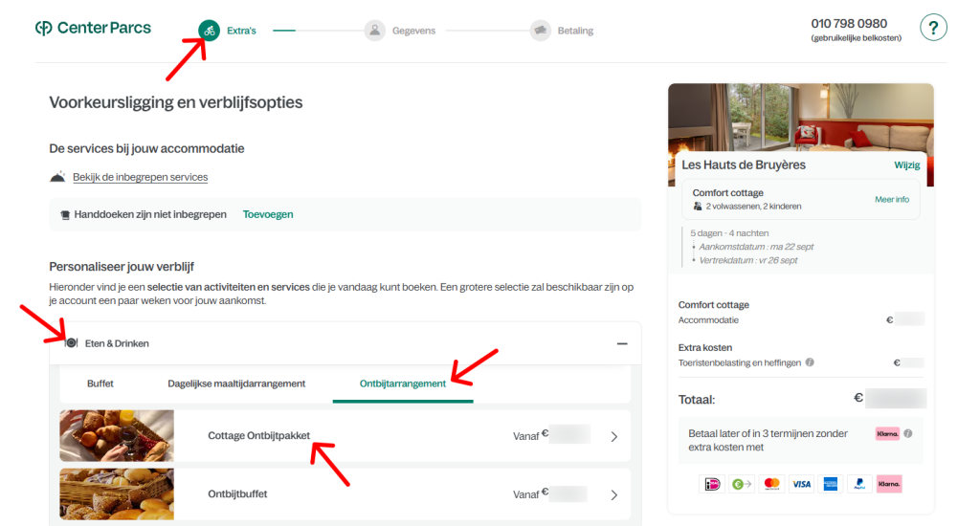Click phone number 010 798 0980
Screen dimensions: 980x526
pyautogui.click(x=849, y=24)
